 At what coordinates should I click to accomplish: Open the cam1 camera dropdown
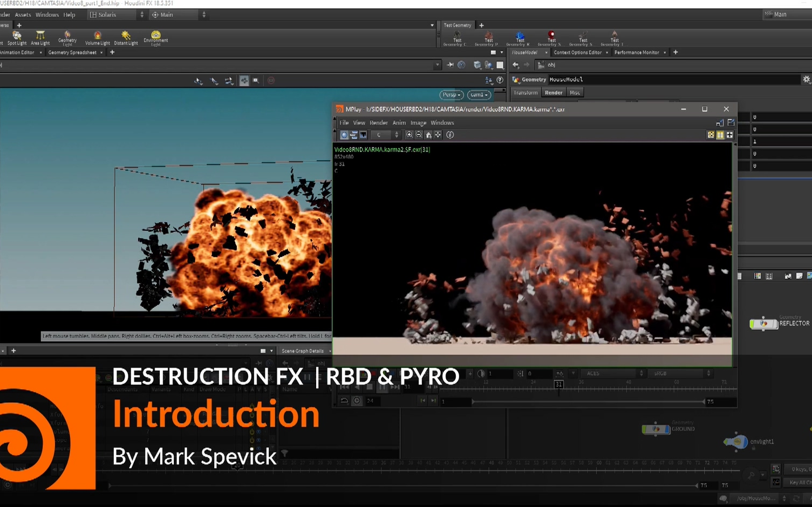[x=479, y=94]
